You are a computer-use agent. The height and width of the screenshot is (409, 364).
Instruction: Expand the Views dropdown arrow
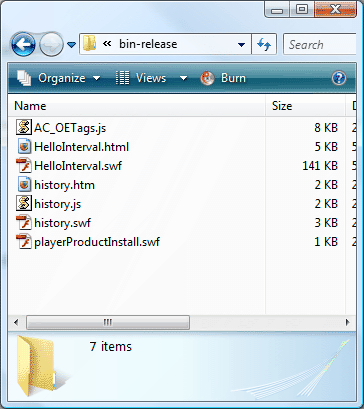point(183,78)
